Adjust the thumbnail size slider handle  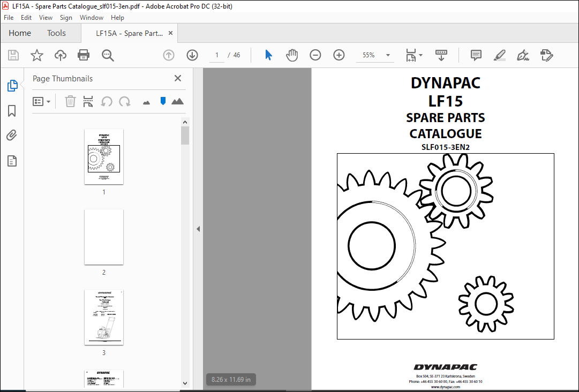[x=163, y=101]
